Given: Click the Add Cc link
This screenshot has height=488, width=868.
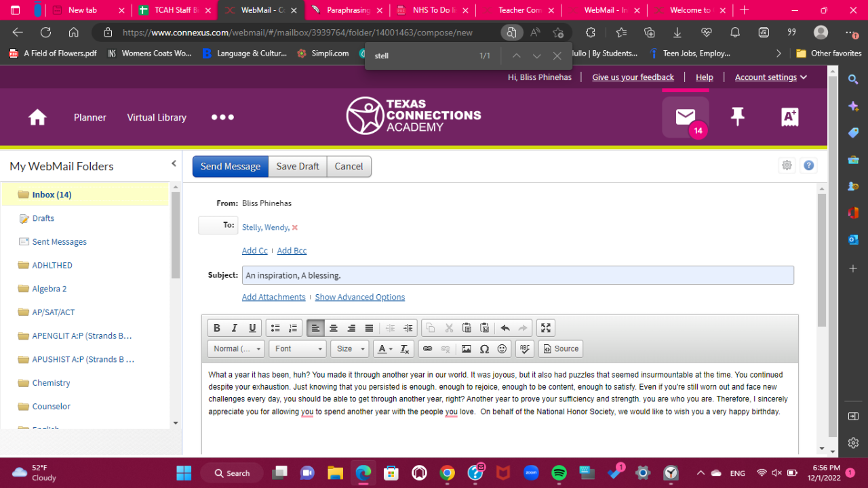Looking at the screenshot, I should pyautogui.click(x=255, y=251).
